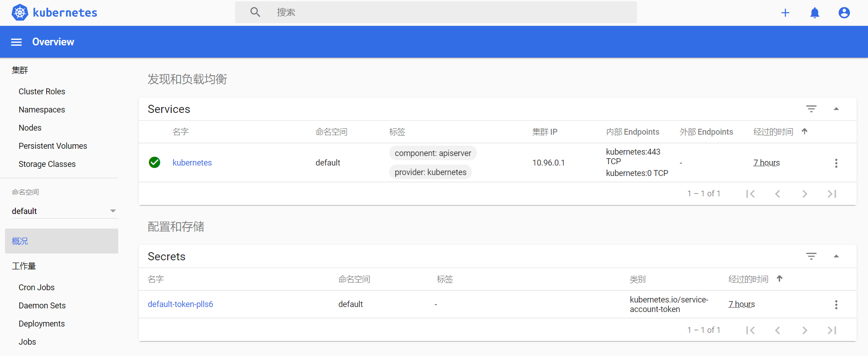Open Deployments in sidebar
Viewport: 868px width, 356px height.
point(42,324)
